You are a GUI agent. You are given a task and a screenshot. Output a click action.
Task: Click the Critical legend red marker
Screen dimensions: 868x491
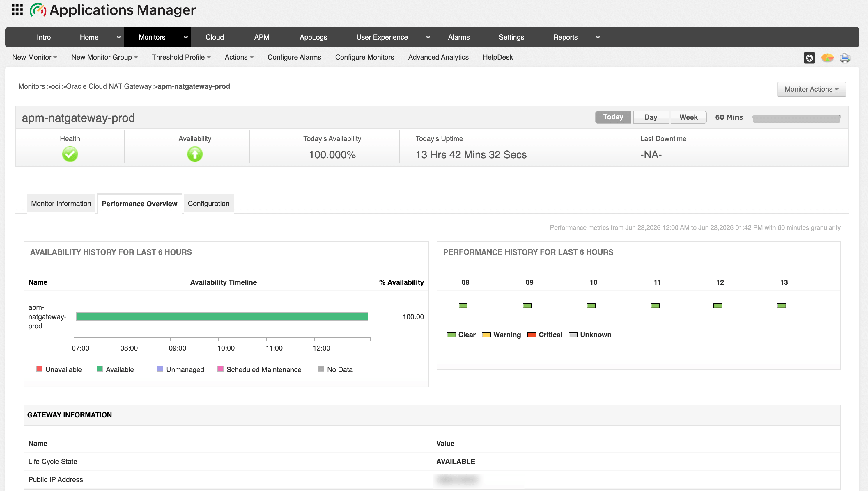(x=532, y=335)
